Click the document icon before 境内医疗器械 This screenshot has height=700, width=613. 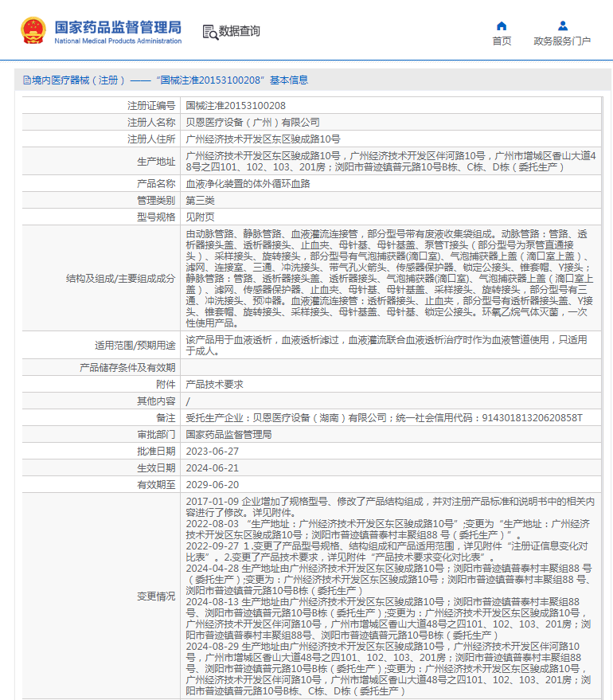(x=27, y=80)
